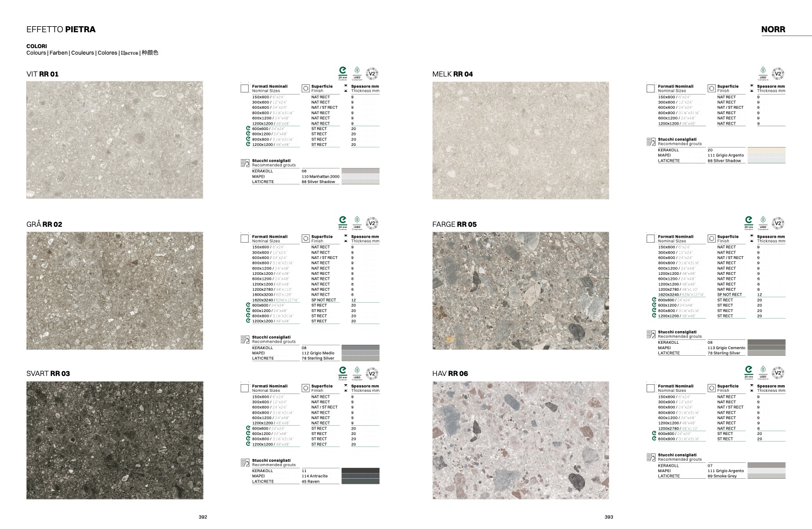Click the V2 badge above the HAV RR 06 table
Viewport: 812px width, 529px height.
pyautogui.click(x=778, y=373)
